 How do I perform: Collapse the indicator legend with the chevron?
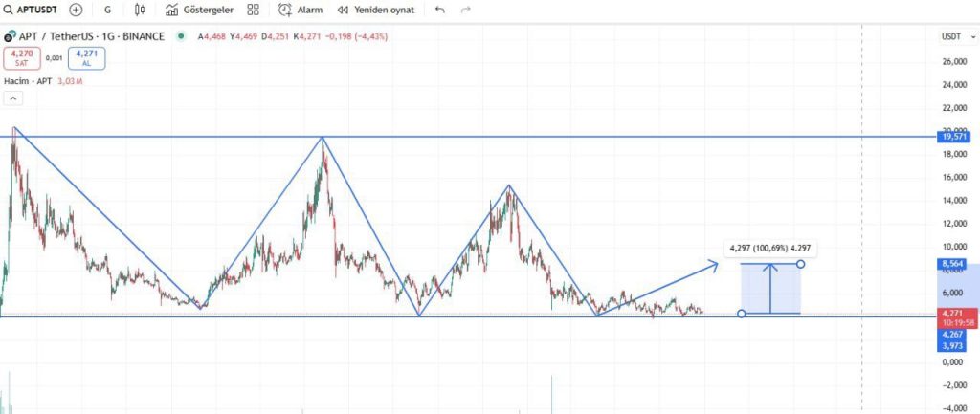point(14,98)
